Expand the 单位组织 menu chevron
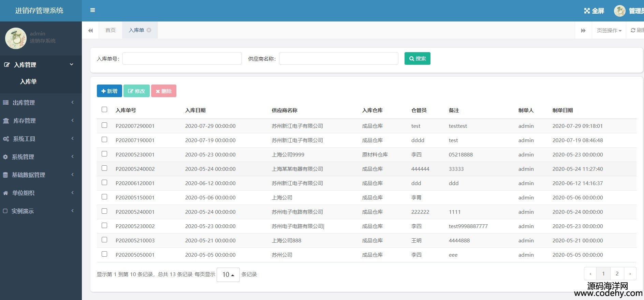 pyautogui.click(x=72, y=193)
